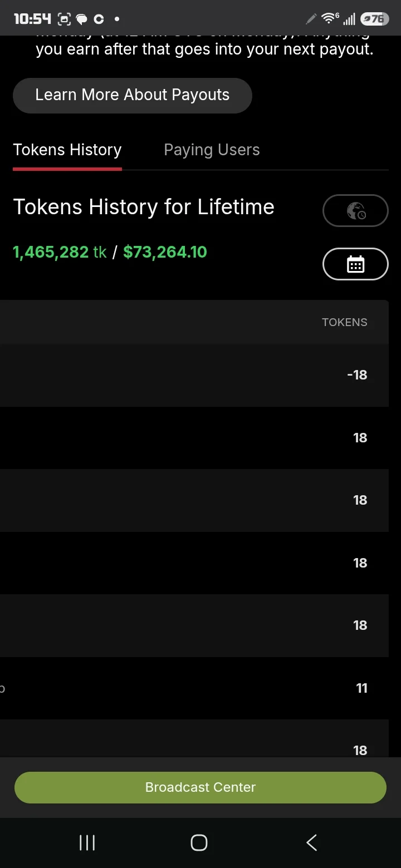Image resolution: width=401 pixels, height=868 pixels.
Task: Switch to the Paying Users tab
Action: [212, 150]
